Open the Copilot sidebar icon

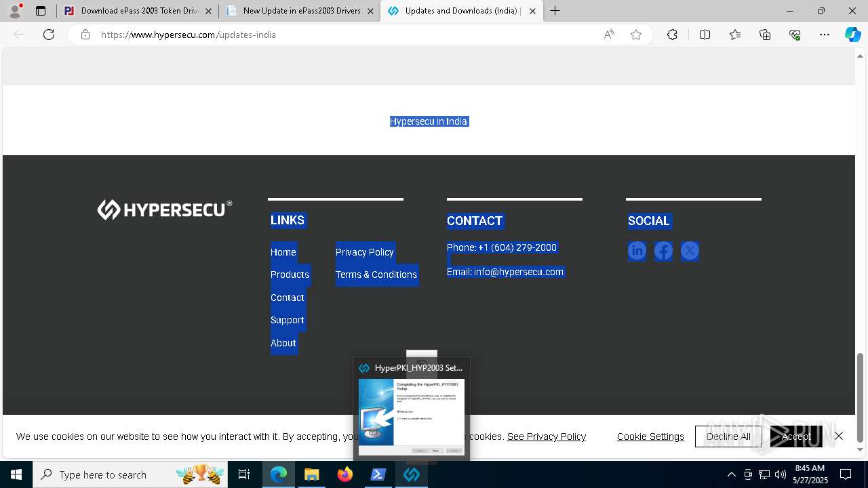pos(852,35)
